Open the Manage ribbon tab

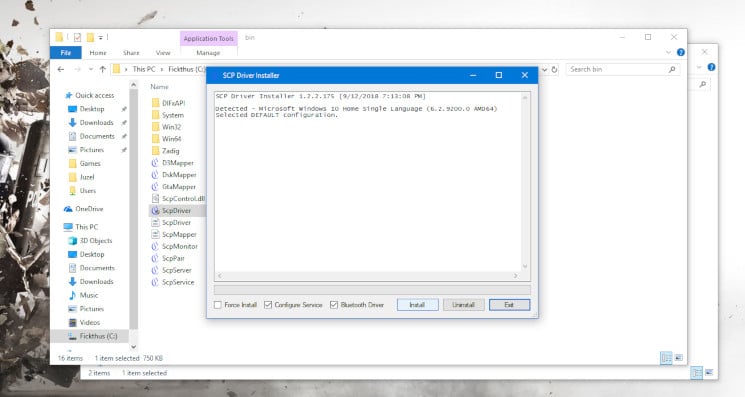point(208,53)
